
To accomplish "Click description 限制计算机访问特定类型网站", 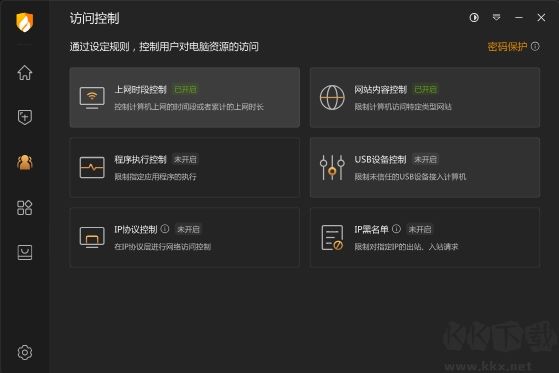I will [x=403, y=107].
